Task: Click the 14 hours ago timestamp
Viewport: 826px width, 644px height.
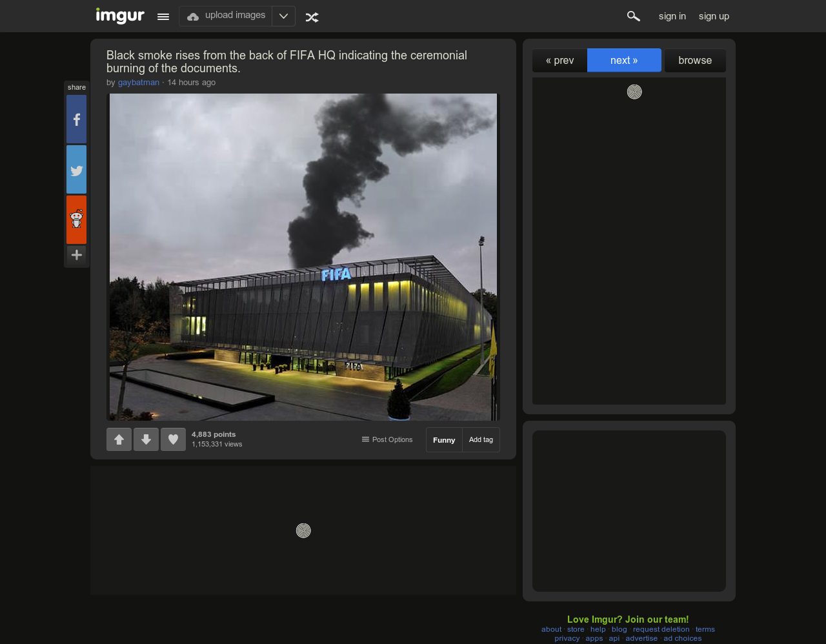Action: point(192,83)
